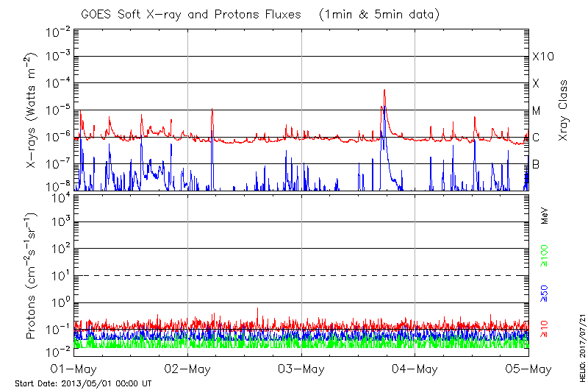Image resolution: width=588 pixels, height=390 pixels.
Task: Click the 03-May date label
Action: point(301,368)
